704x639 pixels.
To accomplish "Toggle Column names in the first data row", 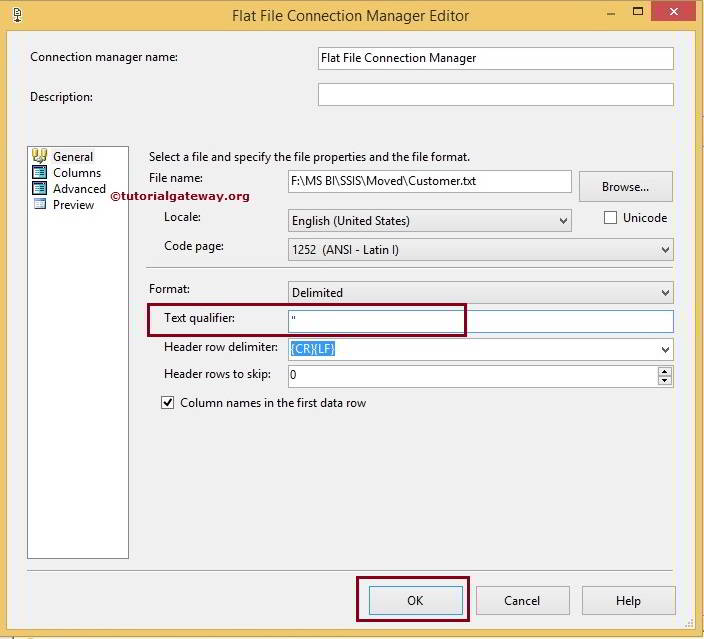I will [x=167, y=402].
